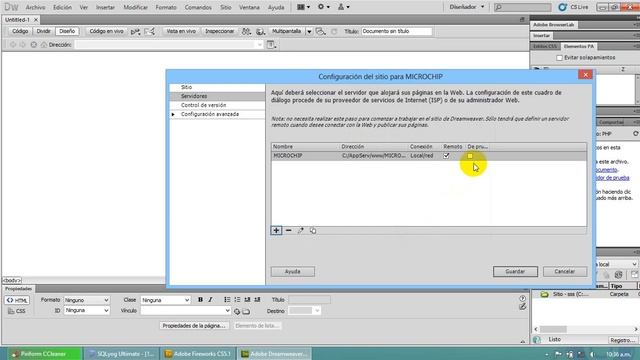Open the Archivo menu

pos(35,7)
